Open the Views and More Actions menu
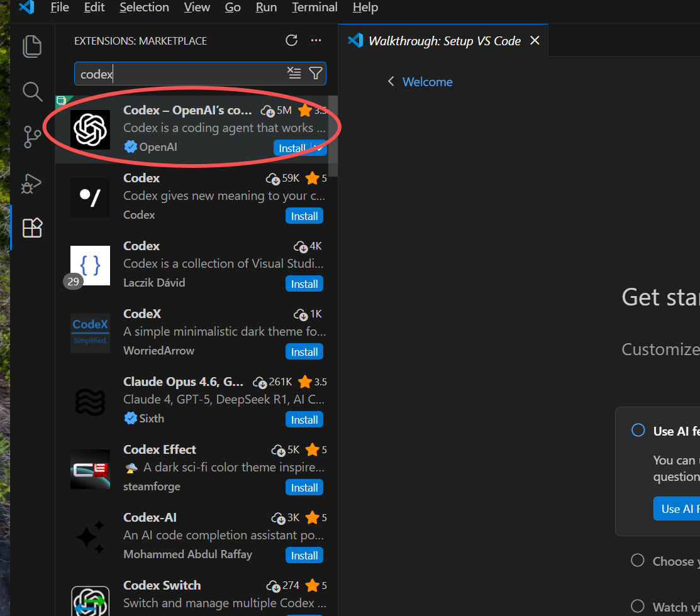 [316, 41]
